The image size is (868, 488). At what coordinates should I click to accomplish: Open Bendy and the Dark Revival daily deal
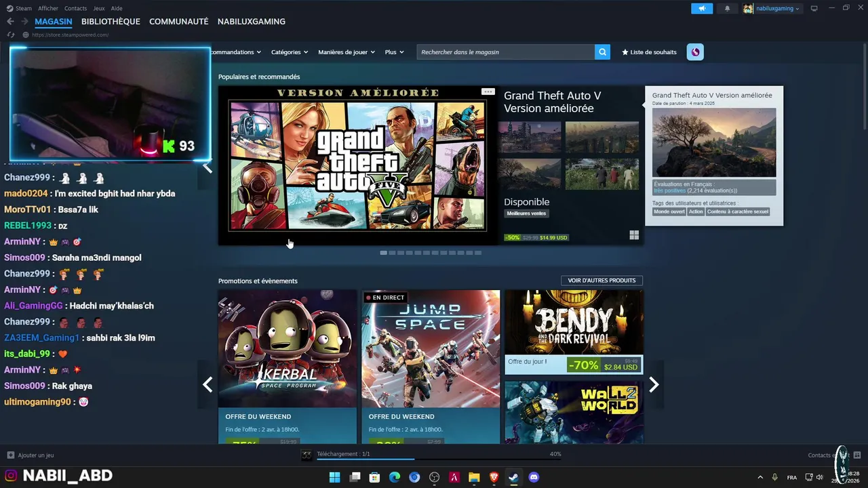click(574, 332)
